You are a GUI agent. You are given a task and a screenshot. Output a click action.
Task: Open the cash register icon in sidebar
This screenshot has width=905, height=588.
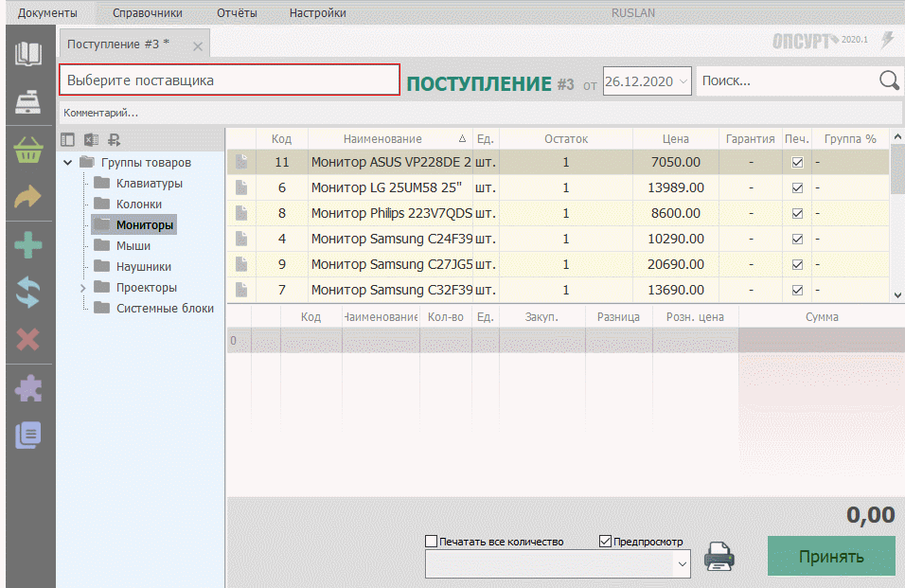[x=27, y=102]
